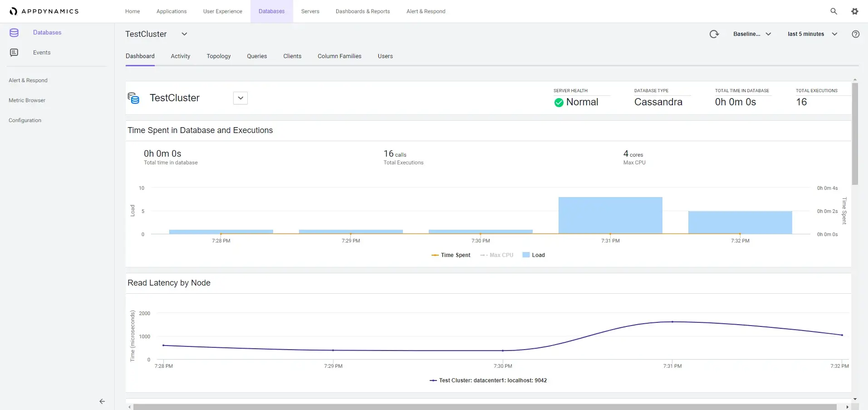The image size is (868, 410).
Task: Open the search magnifier icon
Action: point(834,11)
